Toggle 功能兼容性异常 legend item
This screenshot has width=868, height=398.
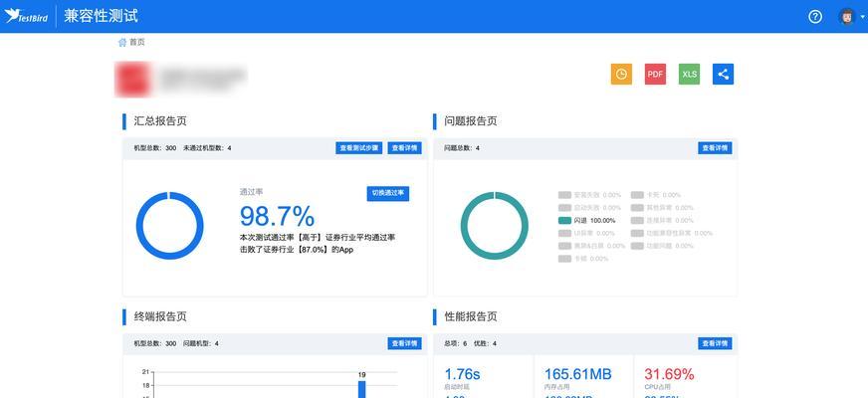pos(672,233)
